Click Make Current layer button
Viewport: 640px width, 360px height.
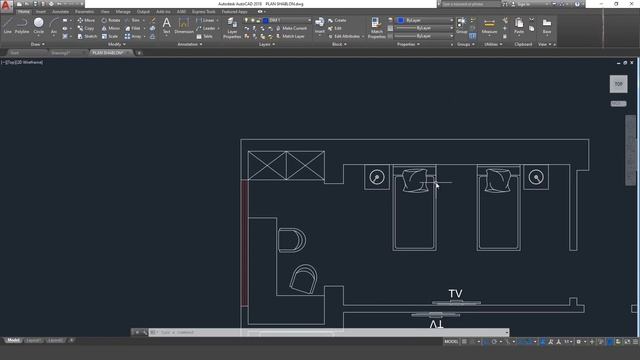[x=291, y=28]
